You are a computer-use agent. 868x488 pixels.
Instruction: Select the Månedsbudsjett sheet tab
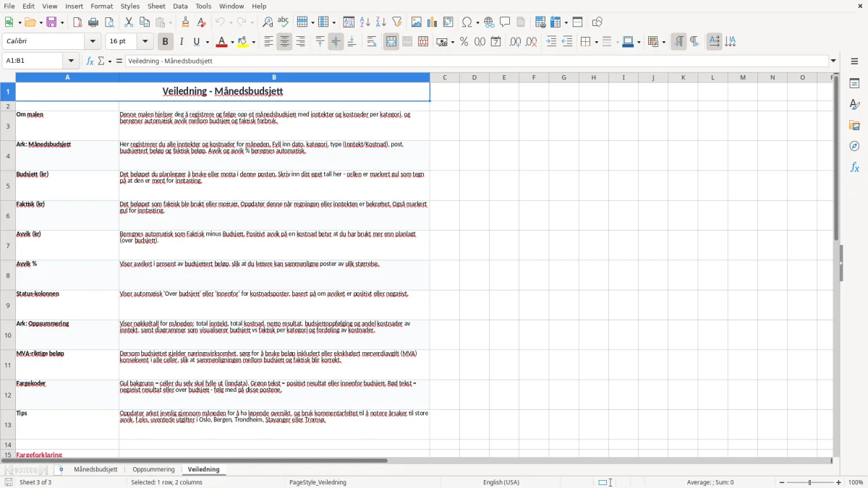point(95,469)
